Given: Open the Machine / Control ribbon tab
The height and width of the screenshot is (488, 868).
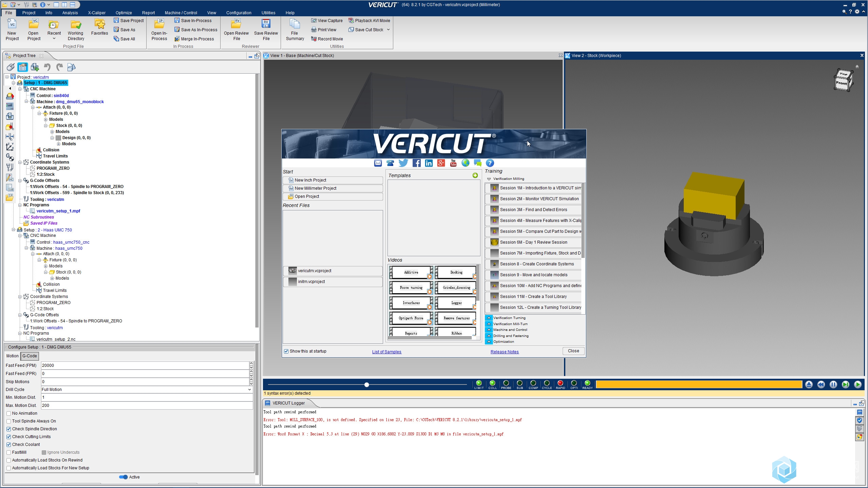Looking at the screenshot, I should click(181, 13).
